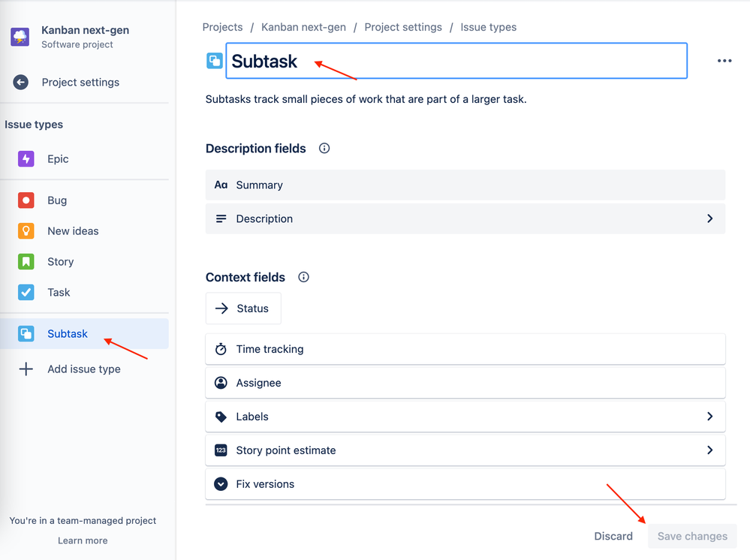Open Project settings breadcrumb link

[402, 27]
